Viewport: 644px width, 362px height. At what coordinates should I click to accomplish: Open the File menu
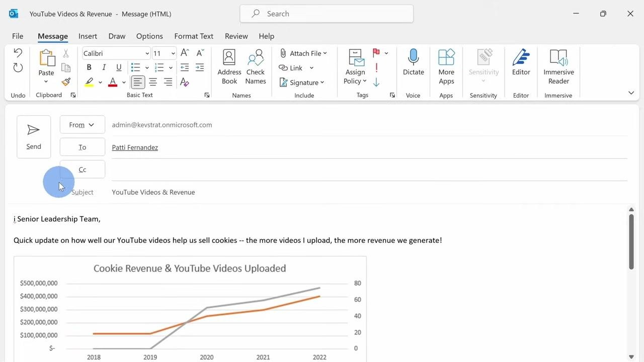point(18,36)
